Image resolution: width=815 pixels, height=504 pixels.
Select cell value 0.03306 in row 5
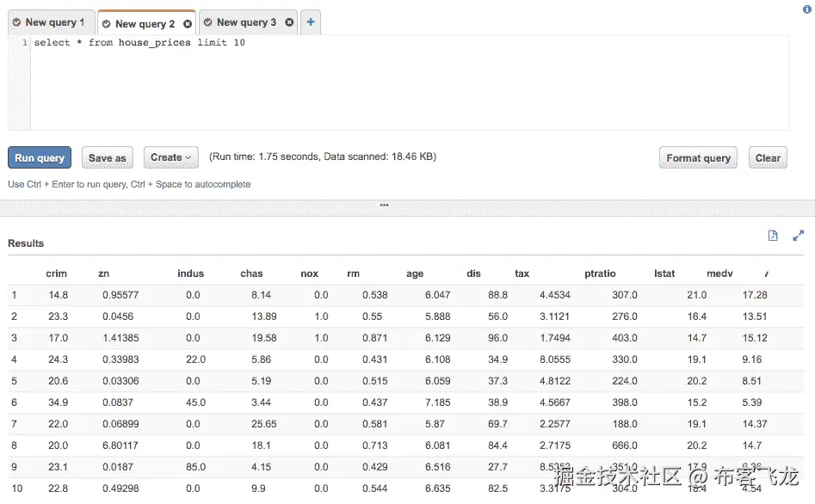(x=120, y=381)
